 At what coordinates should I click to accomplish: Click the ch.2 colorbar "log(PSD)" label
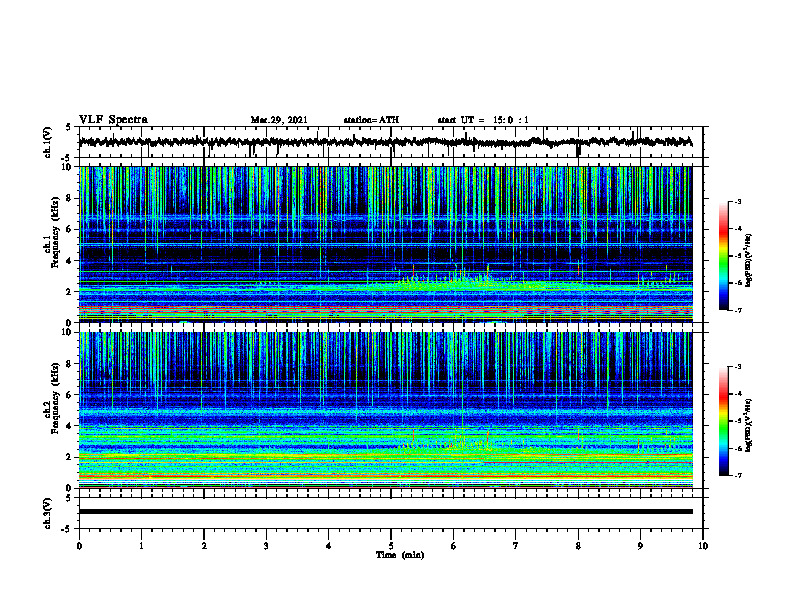[x=749, y=425]
